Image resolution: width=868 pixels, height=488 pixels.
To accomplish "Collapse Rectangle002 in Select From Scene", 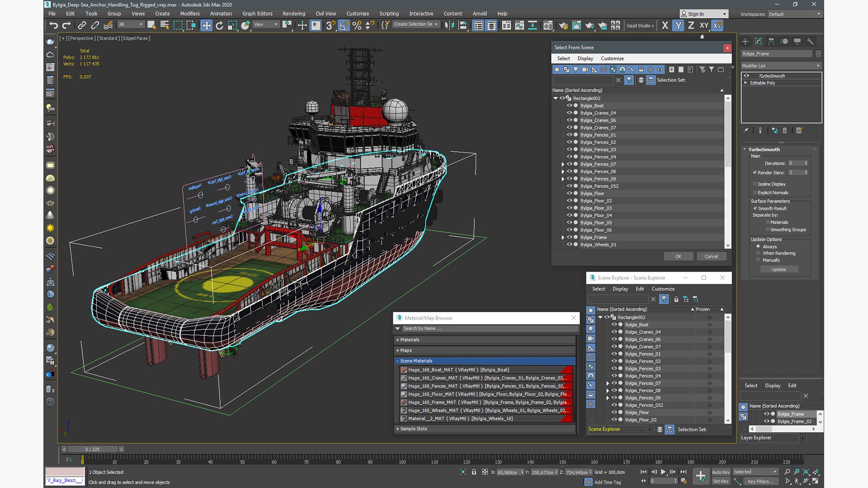I will (556, 98).
